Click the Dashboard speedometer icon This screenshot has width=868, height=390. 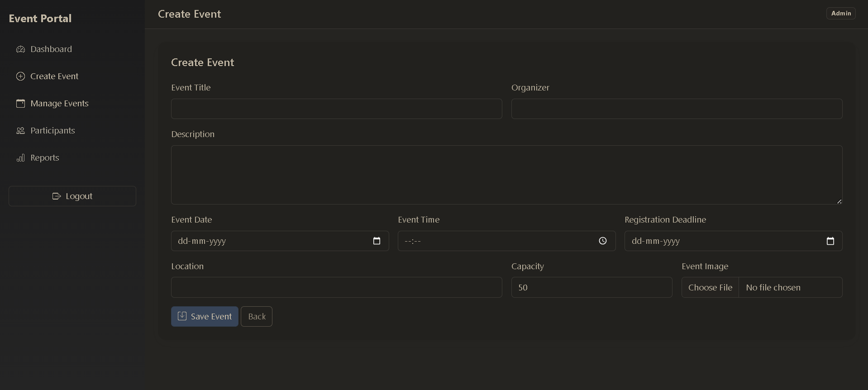click(x=20, y=49)
